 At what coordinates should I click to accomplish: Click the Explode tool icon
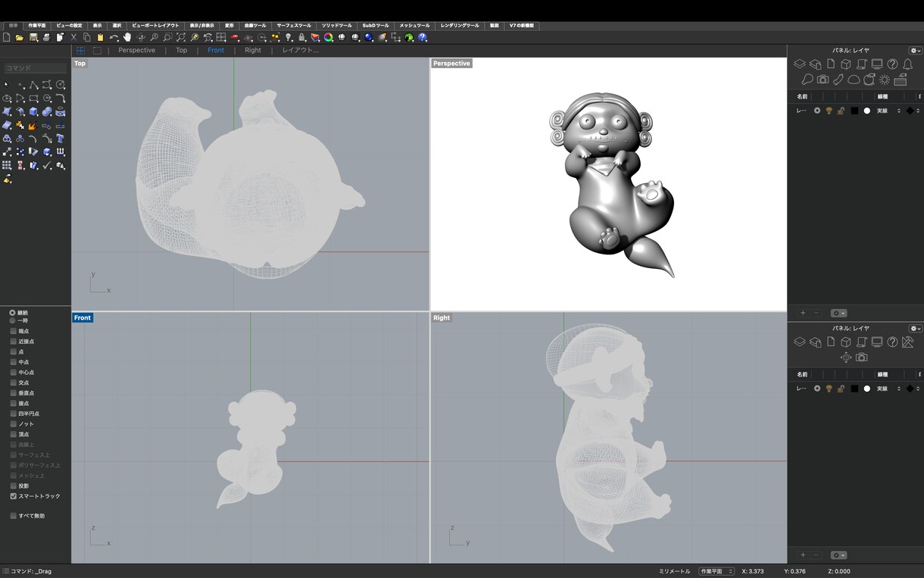tap(33, 125)
